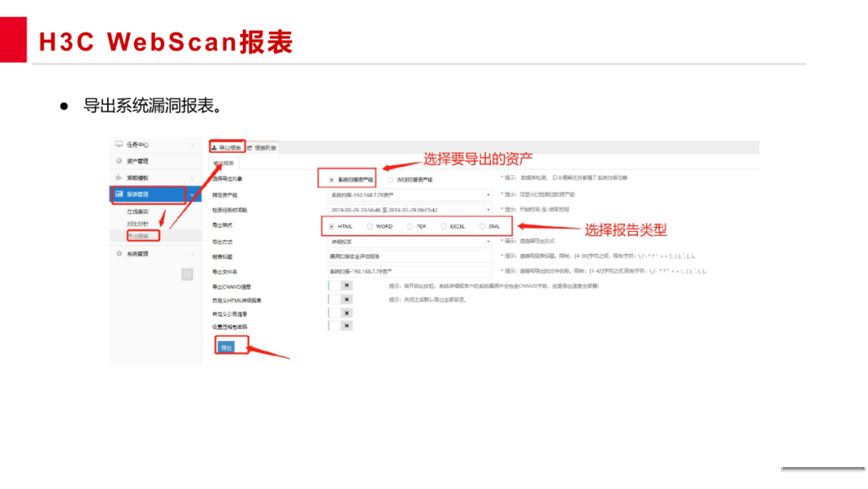
Task: Select the WEB扫描资产组 radio button
Action: (391, 179)
